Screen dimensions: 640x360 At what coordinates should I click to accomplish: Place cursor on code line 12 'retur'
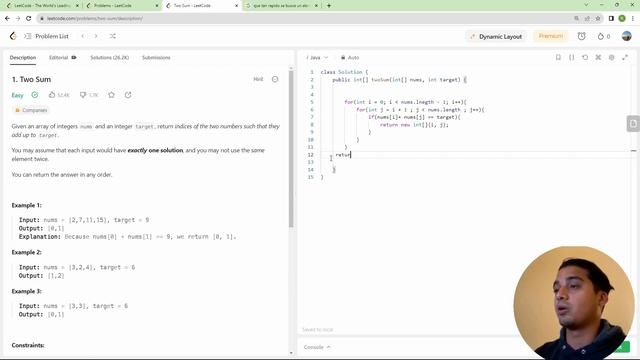(343, 155)
